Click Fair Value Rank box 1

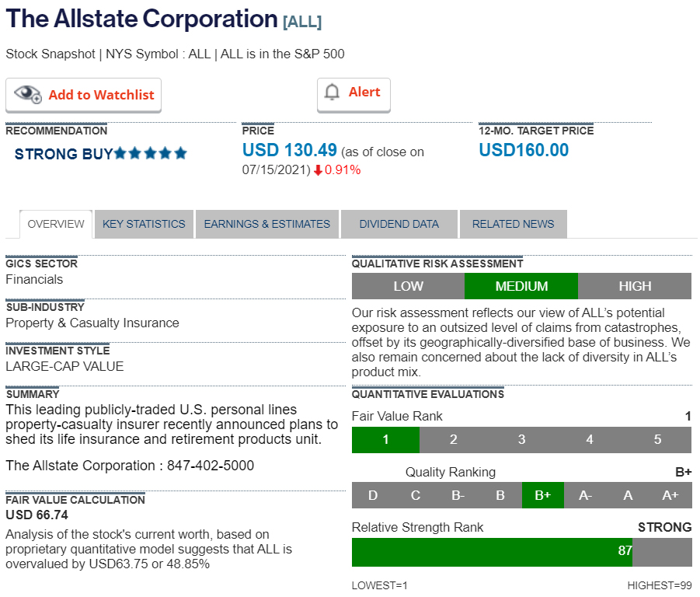(x=385, y=440)
